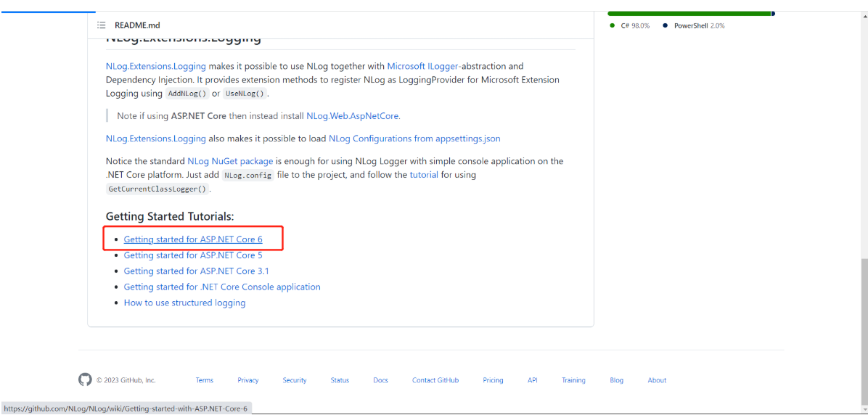Click the GetCurrentClassLogger() code snippet

click(x=157, y=189)
